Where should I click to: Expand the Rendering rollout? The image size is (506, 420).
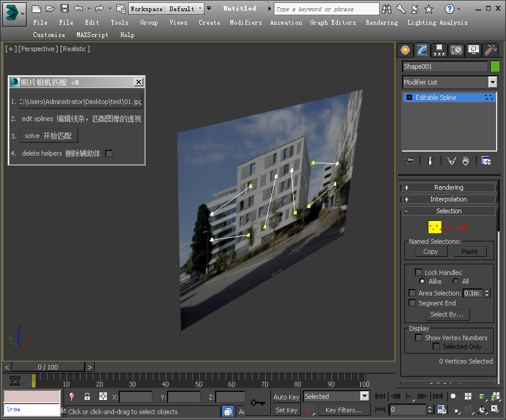click(x=449, y=187)
